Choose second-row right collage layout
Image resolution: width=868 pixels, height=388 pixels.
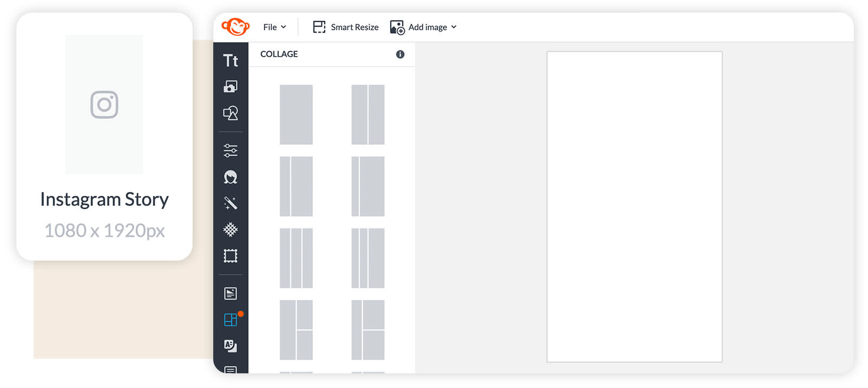click(368, 186)
